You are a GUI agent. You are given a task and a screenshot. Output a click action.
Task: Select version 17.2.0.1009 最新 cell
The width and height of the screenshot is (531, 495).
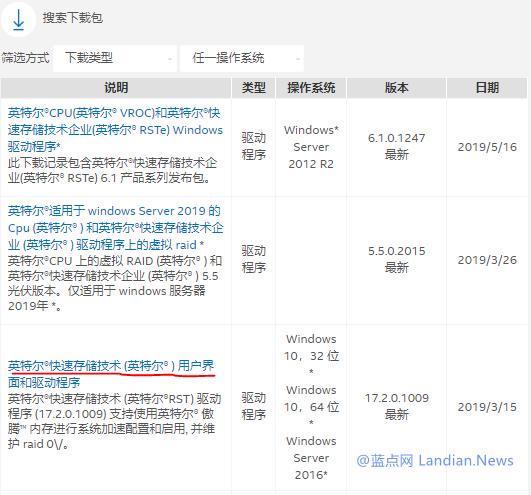point(396,406)
